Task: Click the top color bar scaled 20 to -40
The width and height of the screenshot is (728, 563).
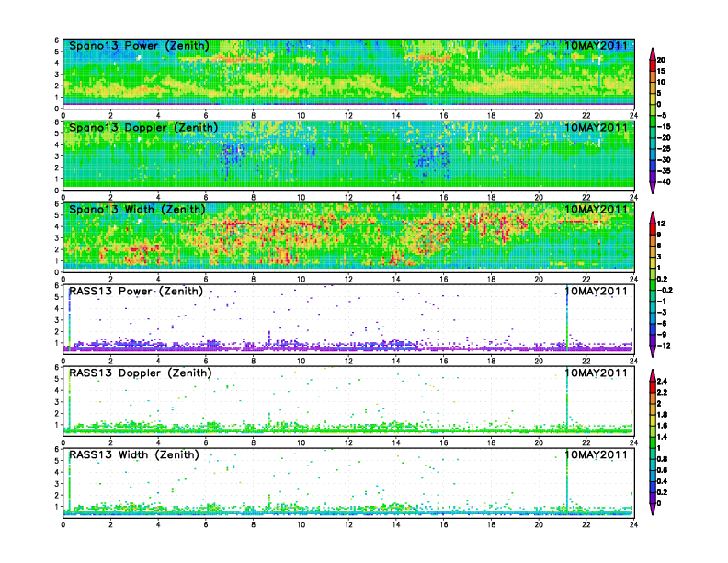Action: pos(653,121)
